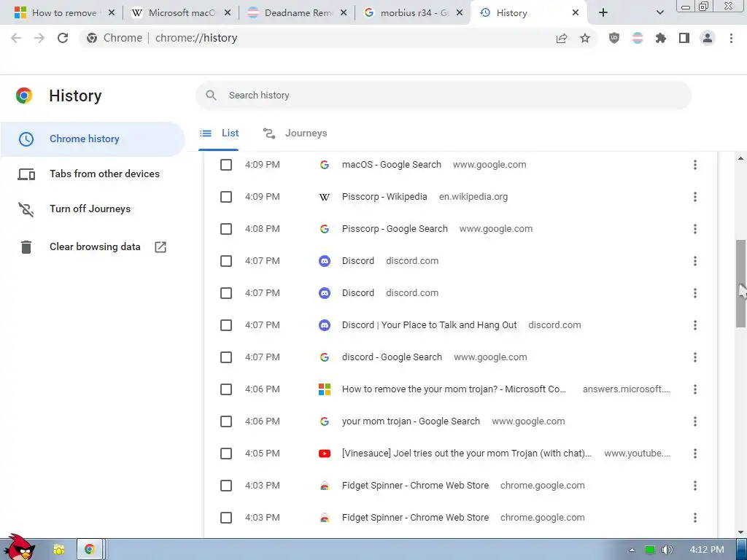Open the uBlock Origin extension
The image size is (747, 560).
(614, 38)
